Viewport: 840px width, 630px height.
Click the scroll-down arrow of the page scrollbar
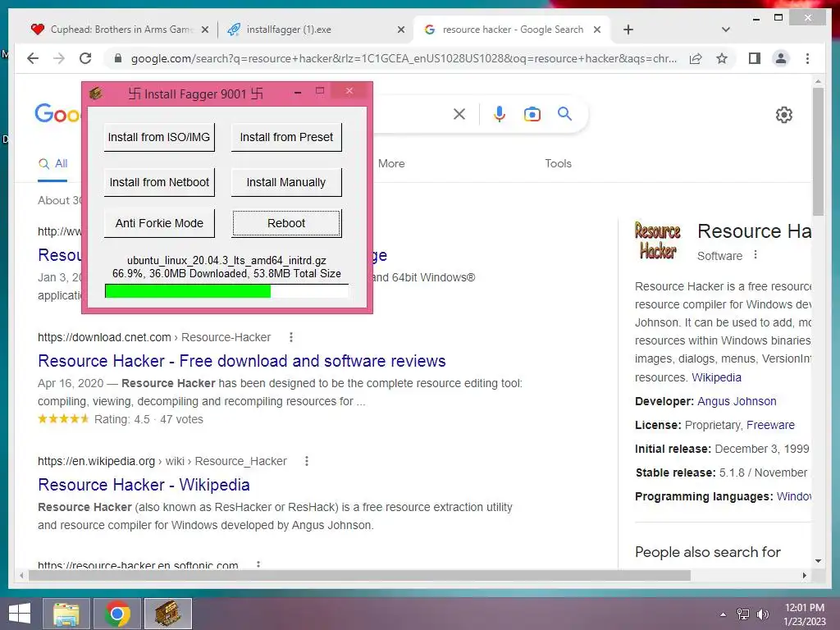coord(818,561)
